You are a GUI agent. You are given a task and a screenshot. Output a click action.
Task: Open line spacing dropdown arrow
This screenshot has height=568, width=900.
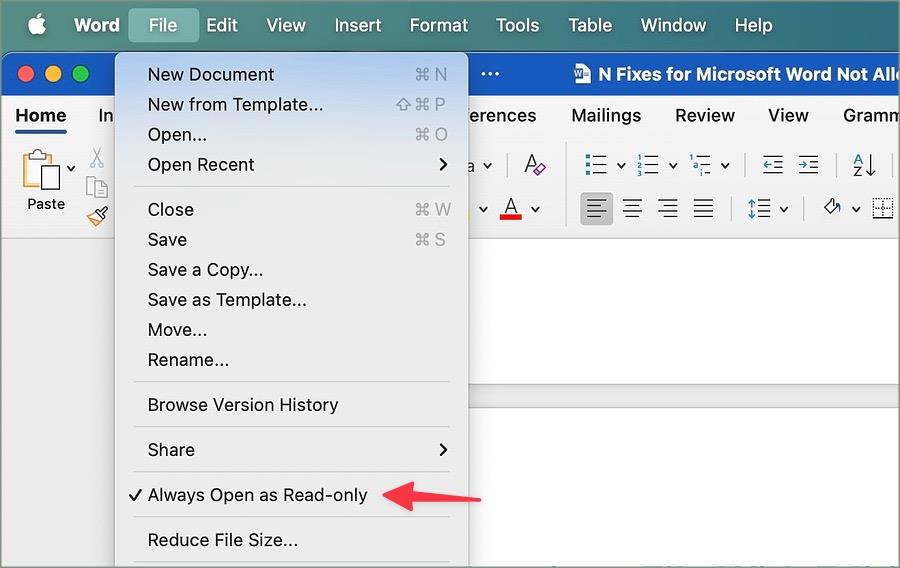[x=784, y=209]
